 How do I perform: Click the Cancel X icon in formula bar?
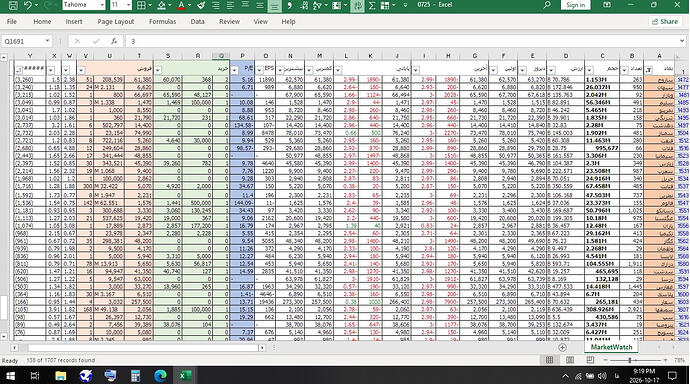pos(77,41)
